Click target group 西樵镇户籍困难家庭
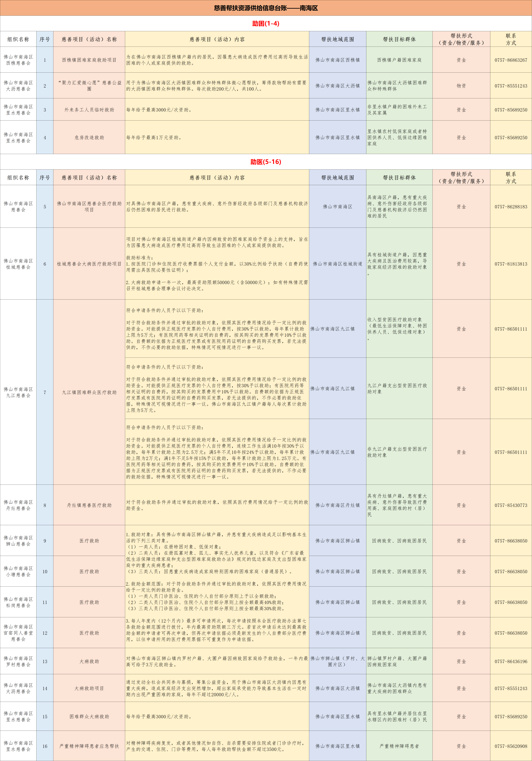 click(399, 60)
